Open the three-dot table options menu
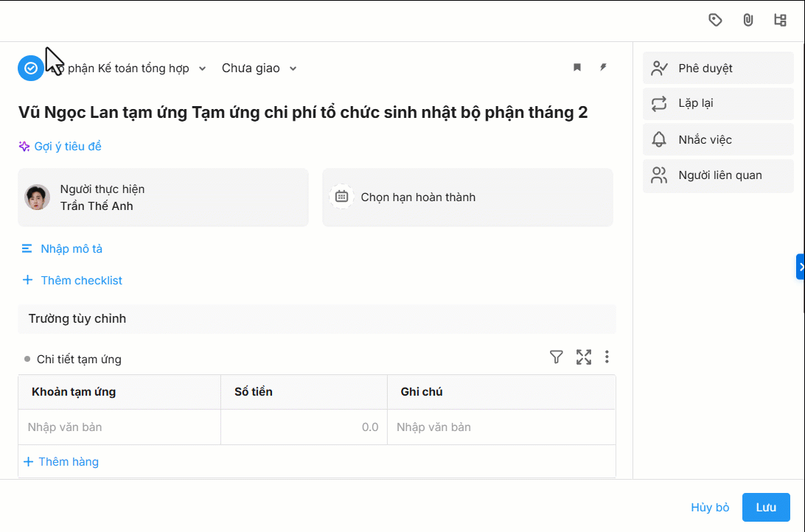Viewport: 805px width, 532px height. click(607, 357)
